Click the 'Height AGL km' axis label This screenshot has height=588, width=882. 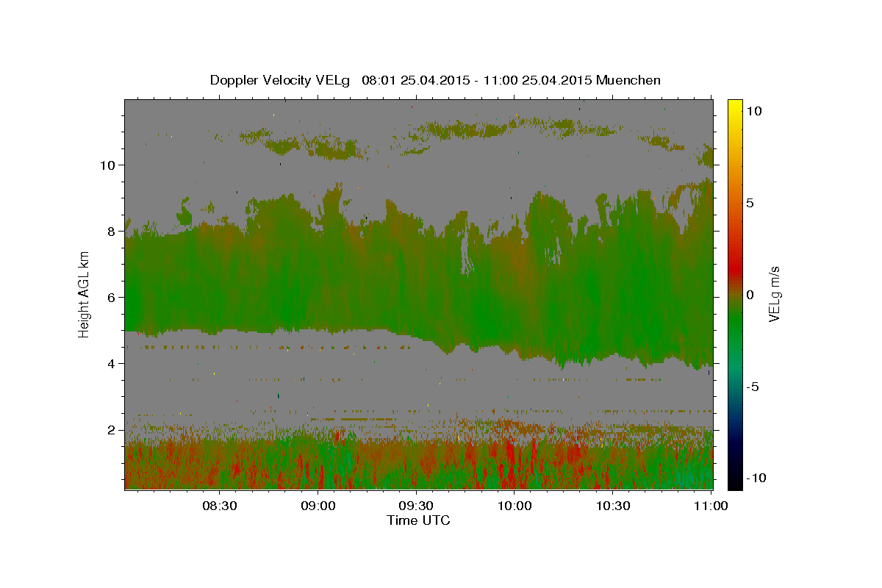85,294
